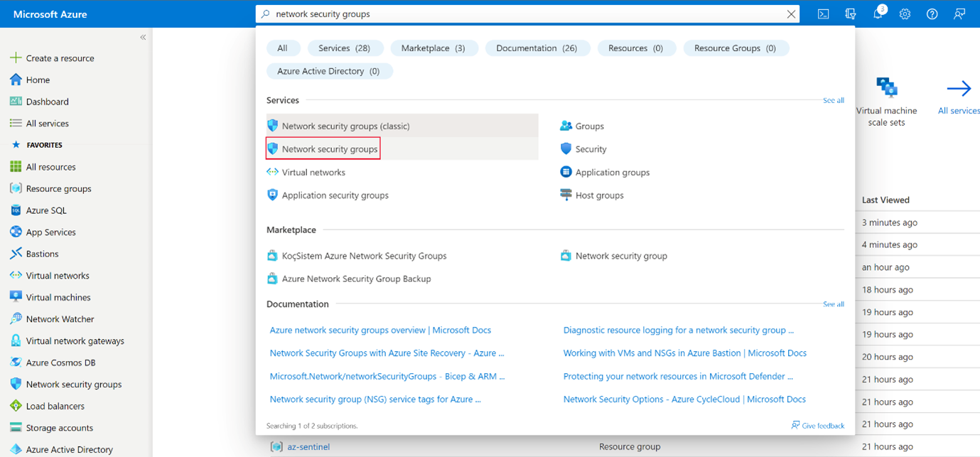Viewport: 980px width, 457px height.
Task: Open Protecting your network resources in Microsoft Defender
Action: click(x=678, y=376)
